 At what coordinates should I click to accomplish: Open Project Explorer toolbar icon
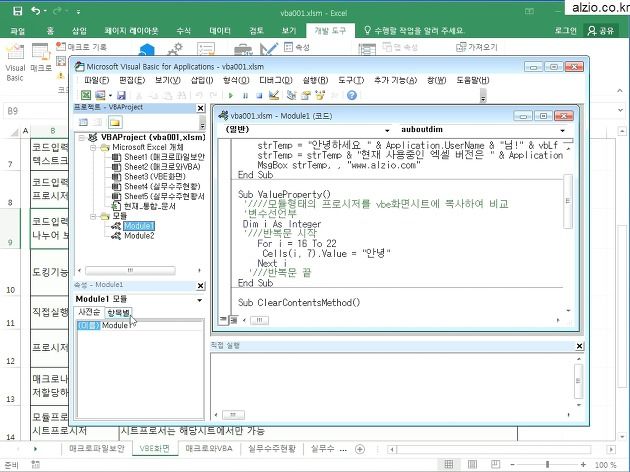tap(292, 95)
